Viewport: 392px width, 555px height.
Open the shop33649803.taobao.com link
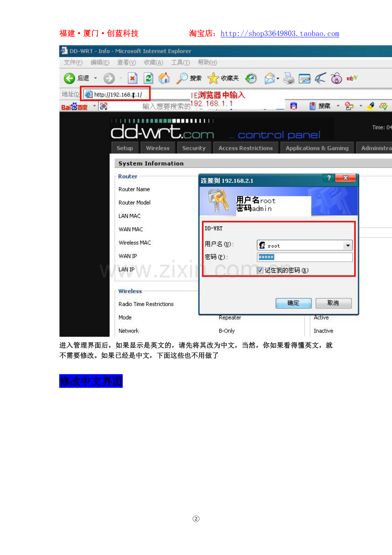[x=280, y=34]
